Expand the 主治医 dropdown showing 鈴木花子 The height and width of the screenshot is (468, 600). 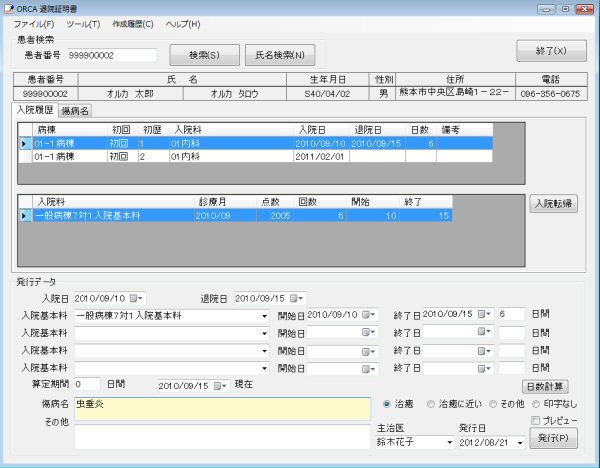(x=450, y=443)
